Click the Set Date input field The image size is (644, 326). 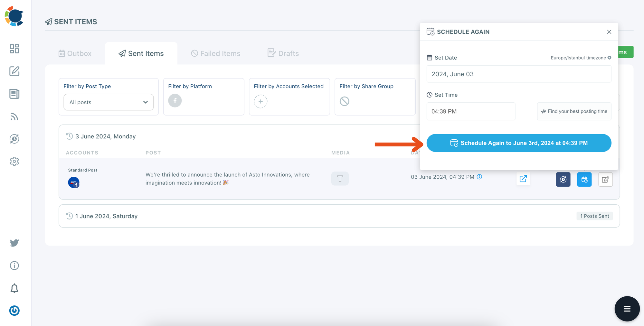519,74
